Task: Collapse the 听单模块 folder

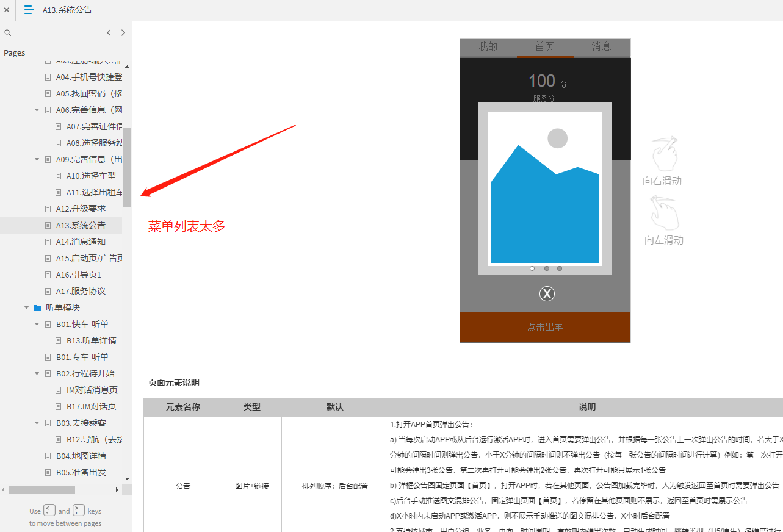Action: click(26, 307)
